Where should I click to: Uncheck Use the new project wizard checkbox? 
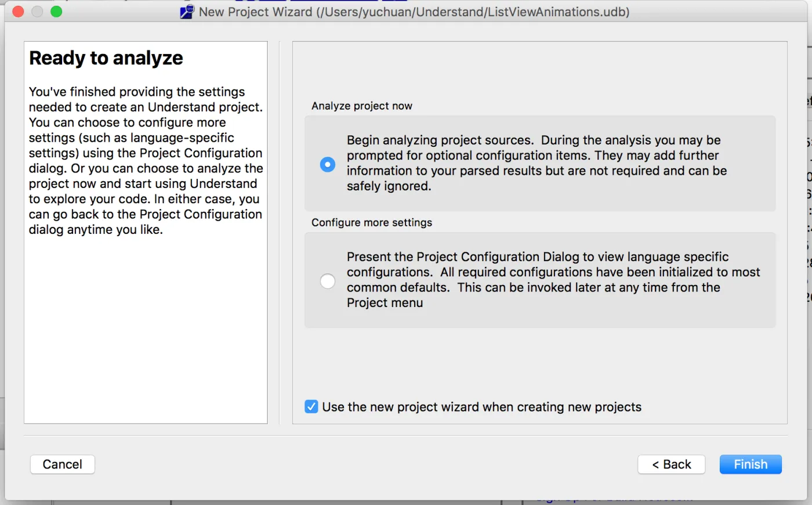coord(311,406)
